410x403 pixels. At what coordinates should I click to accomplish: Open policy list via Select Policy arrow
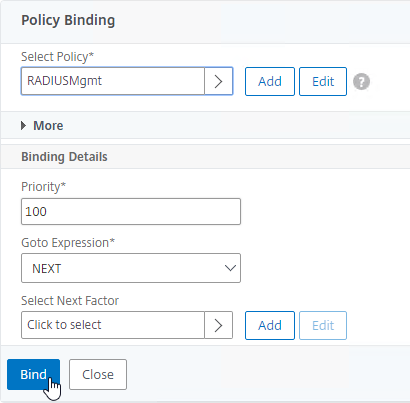[x=219, y=81]
